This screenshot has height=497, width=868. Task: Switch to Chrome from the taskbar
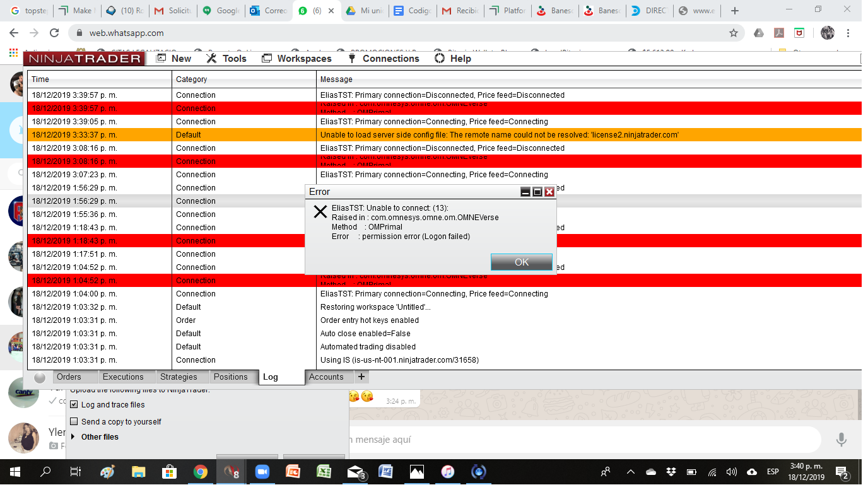click(x=200, y=472)
